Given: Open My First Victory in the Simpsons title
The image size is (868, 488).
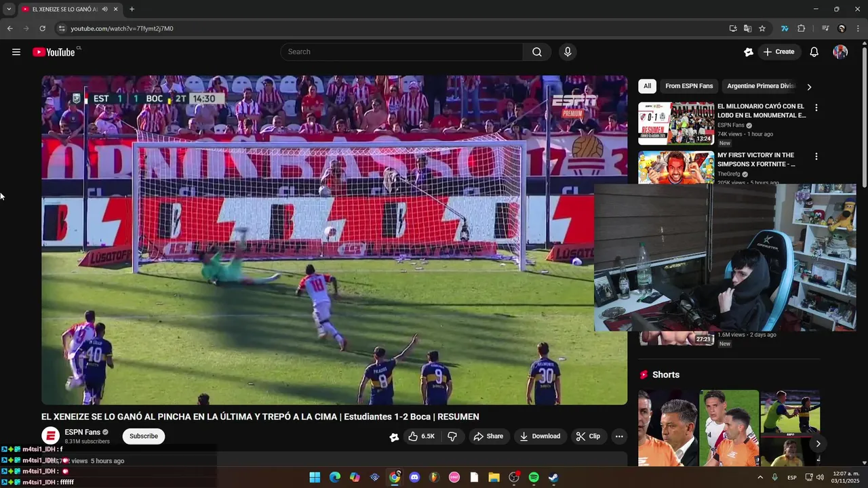Looking at the screenshot, I should click(756, 160).
